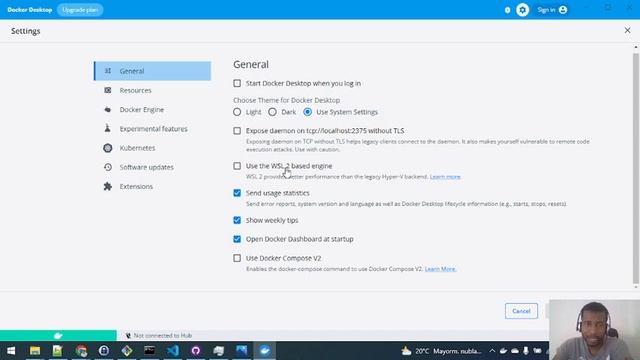This screenshot has height=360, width=640.
Task: Open the Extensions settings section
Action: pos(152,186)
